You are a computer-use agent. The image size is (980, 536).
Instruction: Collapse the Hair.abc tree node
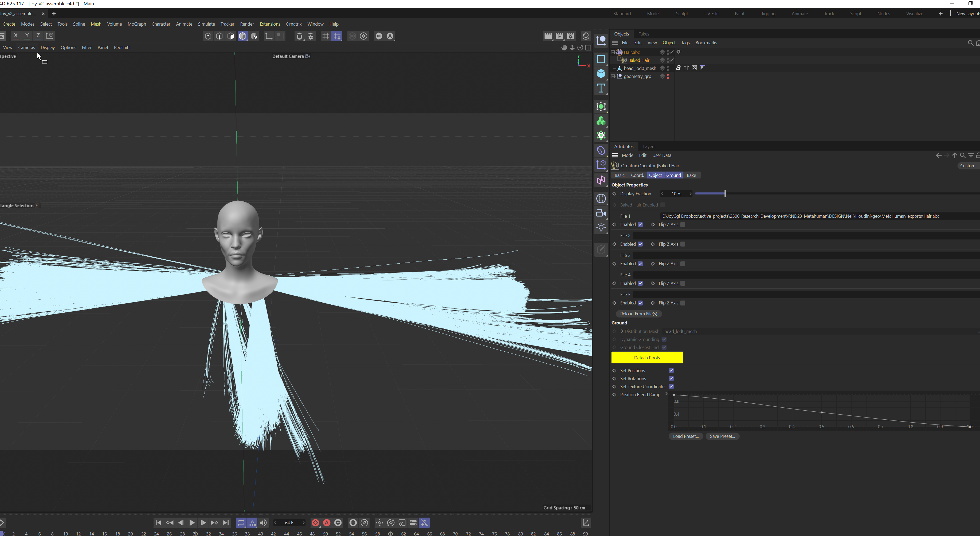pyautogui.click(x=613, y=52)
